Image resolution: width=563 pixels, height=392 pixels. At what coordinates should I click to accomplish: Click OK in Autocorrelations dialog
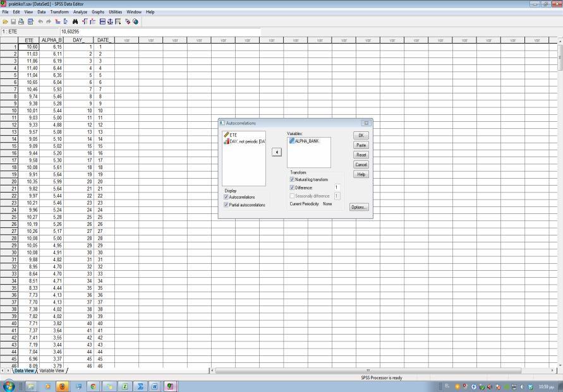361,135
